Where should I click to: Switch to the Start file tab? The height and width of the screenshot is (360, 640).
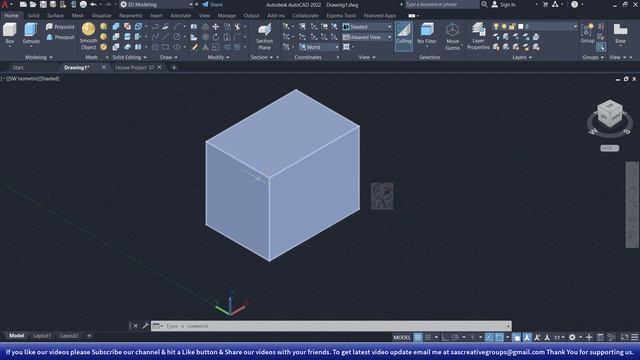coord(18,68)
